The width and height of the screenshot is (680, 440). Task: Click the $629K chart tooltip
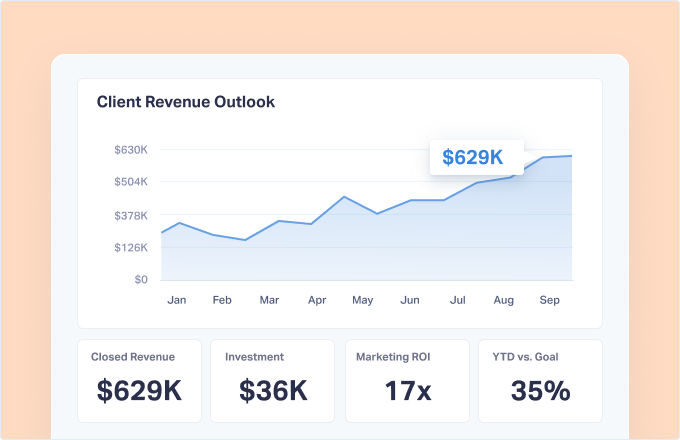pos(477,157)
